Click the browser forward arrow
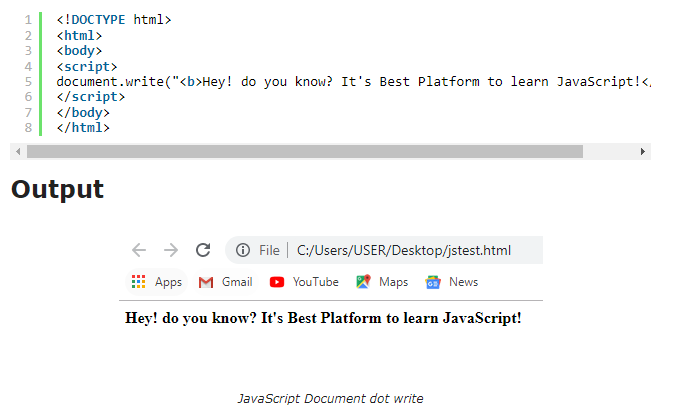The height and width of the screenshot is (418, 678). click(x=171, y=250)
